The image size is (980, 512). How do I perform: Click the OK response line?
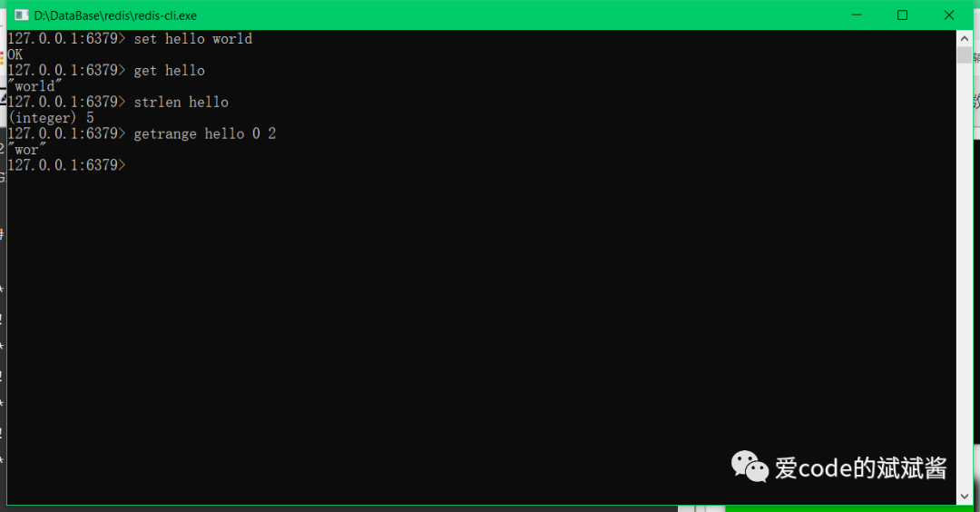[15, 54]
